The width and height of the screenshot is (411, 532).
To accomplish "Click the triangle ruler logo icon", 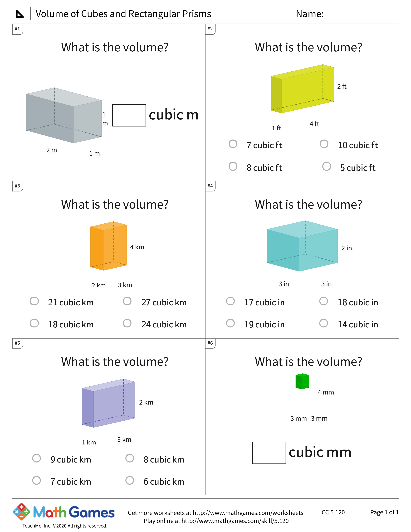I will pyautogui.click(x=20, y=14).
